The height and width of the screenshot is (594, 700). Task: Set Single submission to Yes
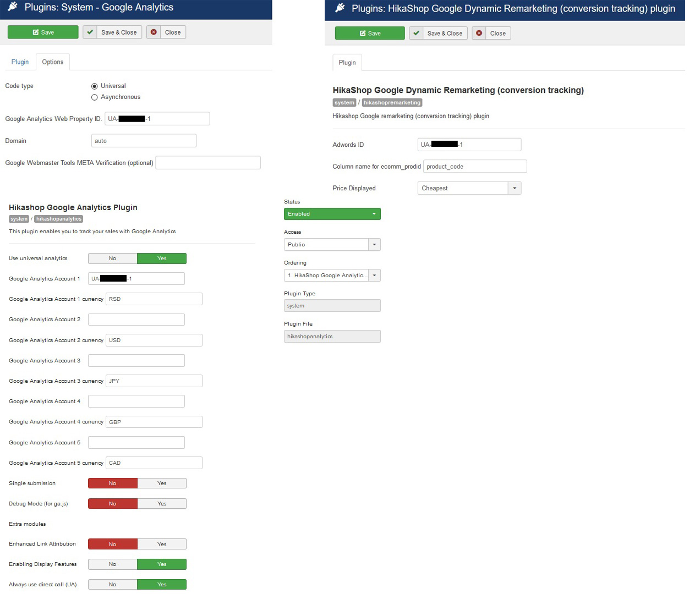tap(162, 483)
